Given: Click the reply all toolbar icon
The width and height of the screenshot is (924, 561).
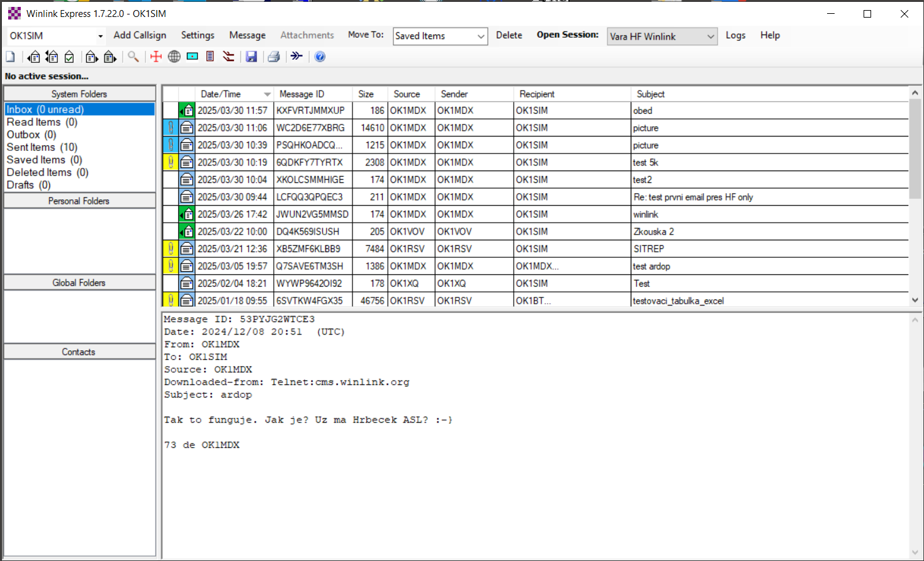Looking at the screenshot, I should coord(52,57).
